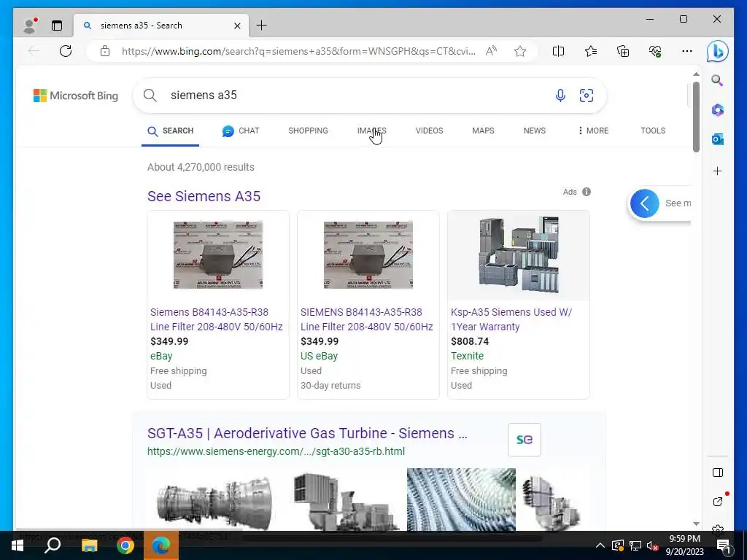Select US eBay seller text
This screenshot has width=747, height=560.
pos(319,356)
